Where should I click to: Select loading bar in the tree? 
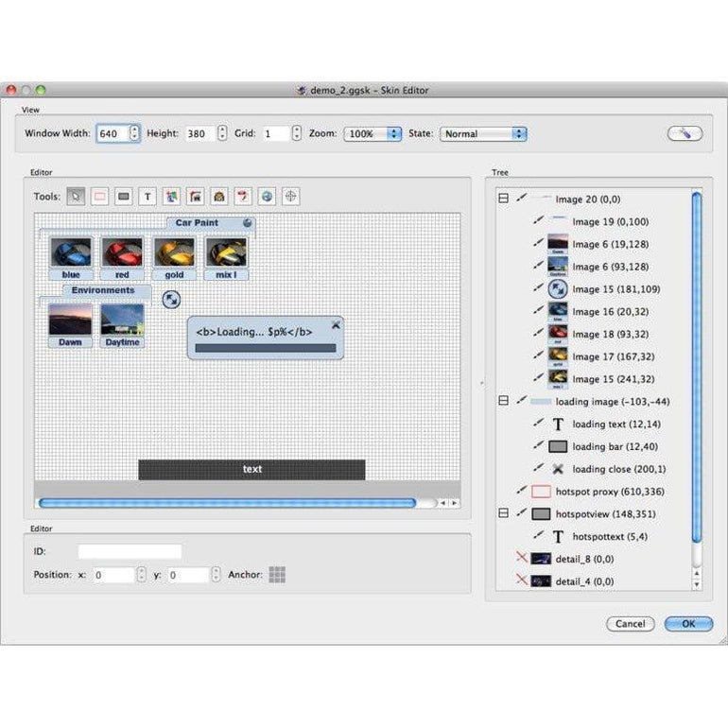615,446
